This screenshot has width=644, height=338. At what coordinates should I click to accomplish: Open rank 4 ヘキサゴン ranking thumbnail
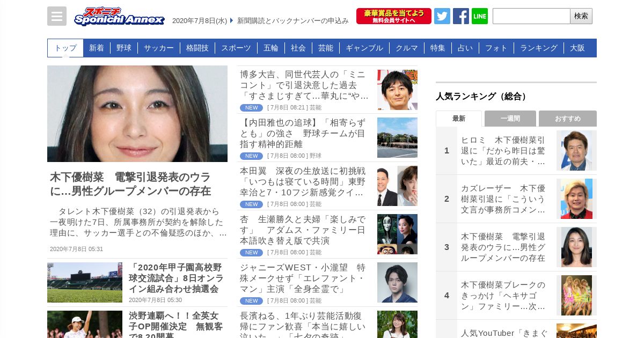[x=576, y=295]
